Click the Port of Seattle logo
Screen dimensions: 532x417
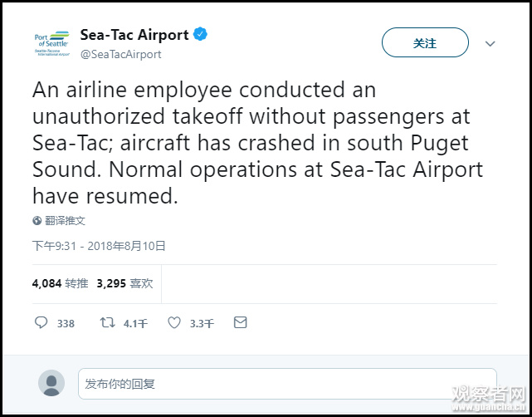51,43
